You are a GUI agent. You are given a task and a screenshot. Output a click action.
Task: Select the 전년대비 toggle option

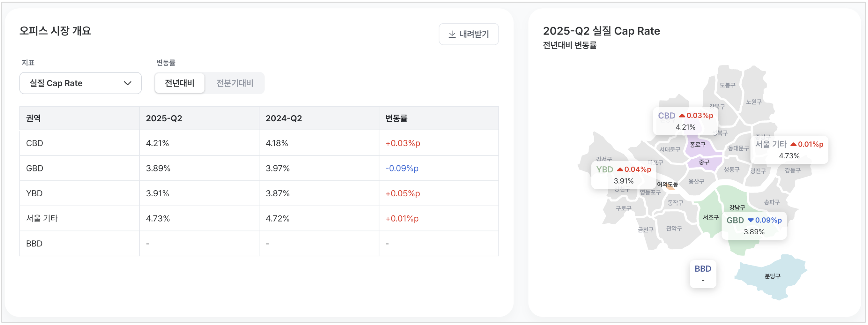[179, 83]
